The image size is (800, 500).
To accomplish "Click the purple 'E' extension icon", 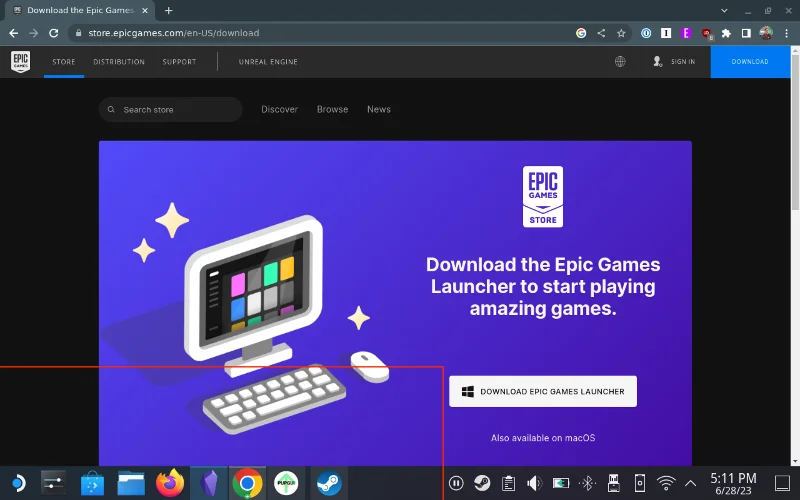I will (x=686, y=33).
